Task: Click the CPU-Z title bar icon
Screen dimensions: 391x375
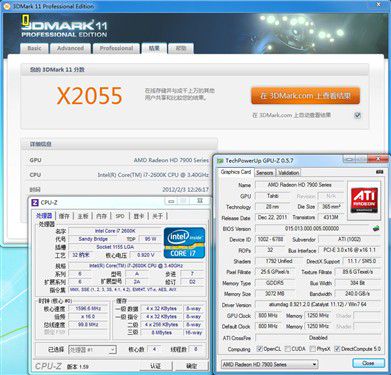Action: (35, 202)
